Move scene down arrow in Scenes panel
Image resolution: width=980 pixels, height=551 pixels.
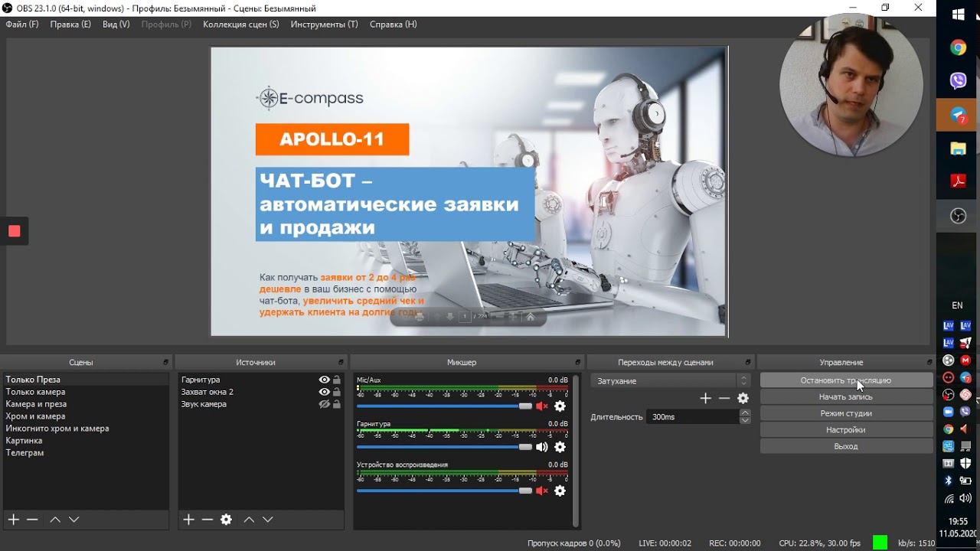(x=74, y=520)
